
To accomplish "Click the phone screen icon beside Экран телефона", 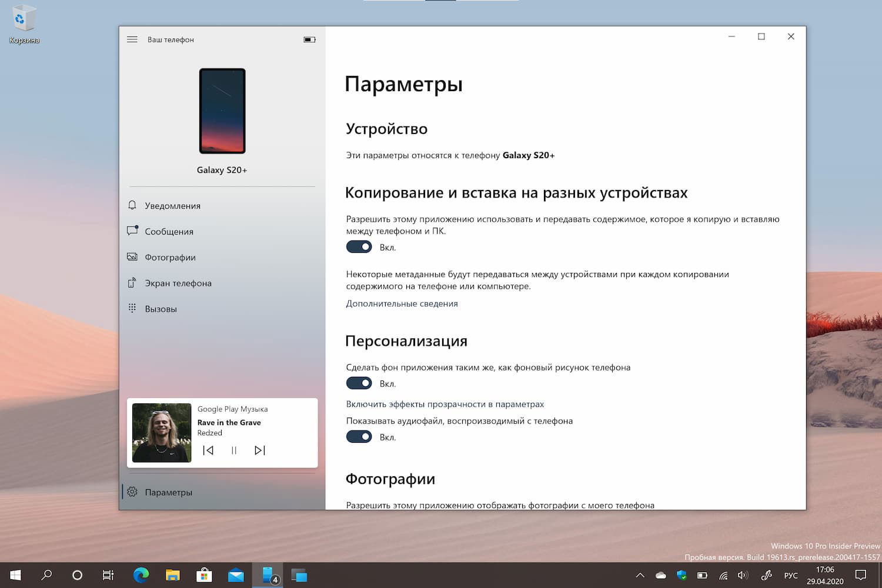I will 132,283.
